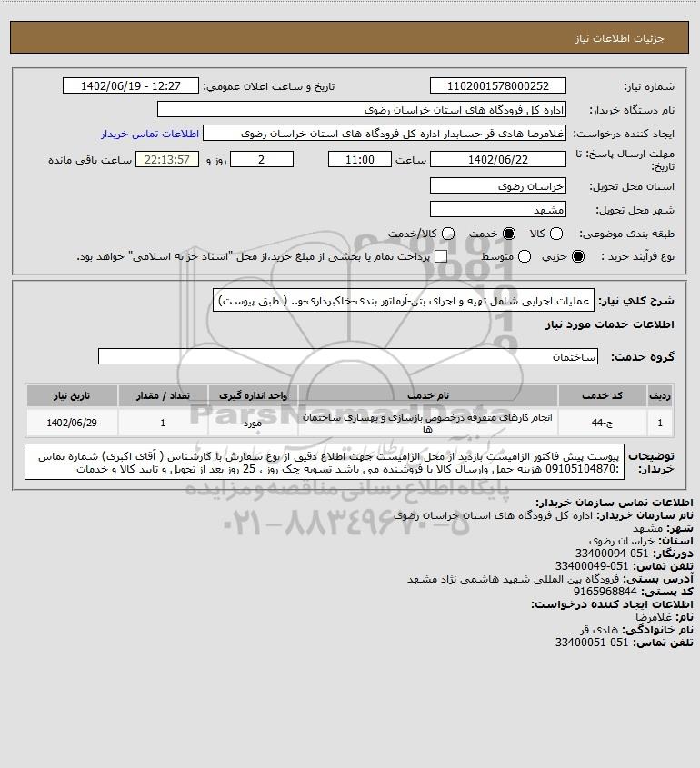Click the delivery city field مشهد

click(x=497, y=209)
